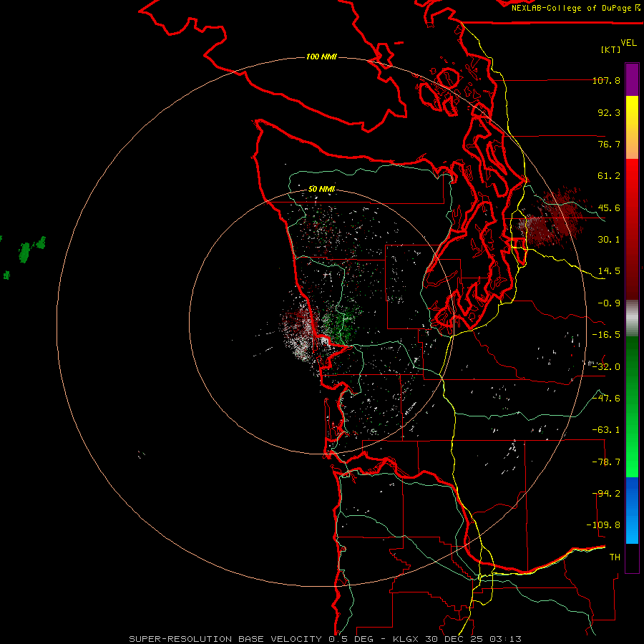Click the 107.8 velocity scale value
The image size is (644, 644).
606,80
